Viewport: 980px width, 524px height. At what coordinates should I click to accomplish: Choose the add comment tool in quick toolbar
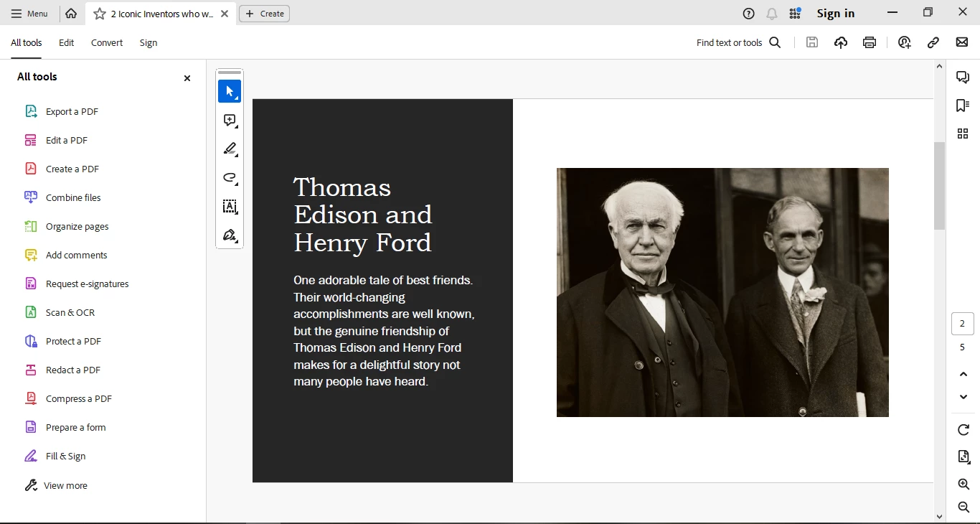click(230, 121)
